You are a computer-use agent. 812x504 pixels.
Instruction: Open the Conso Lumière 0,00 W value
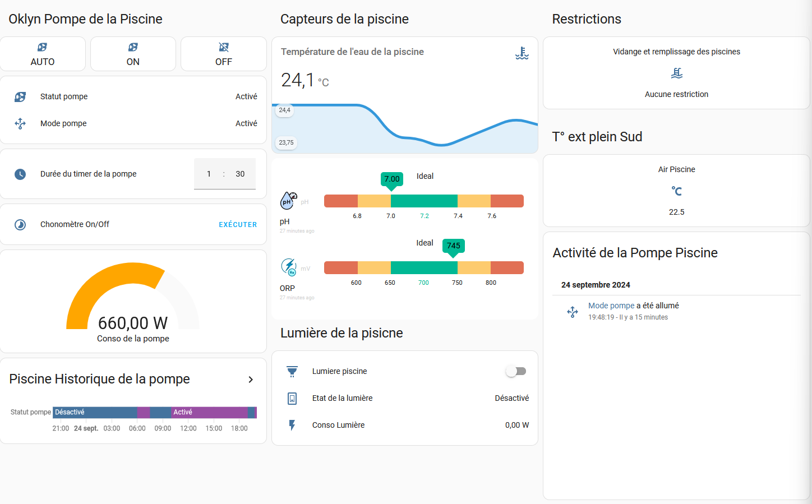[517, 425]
